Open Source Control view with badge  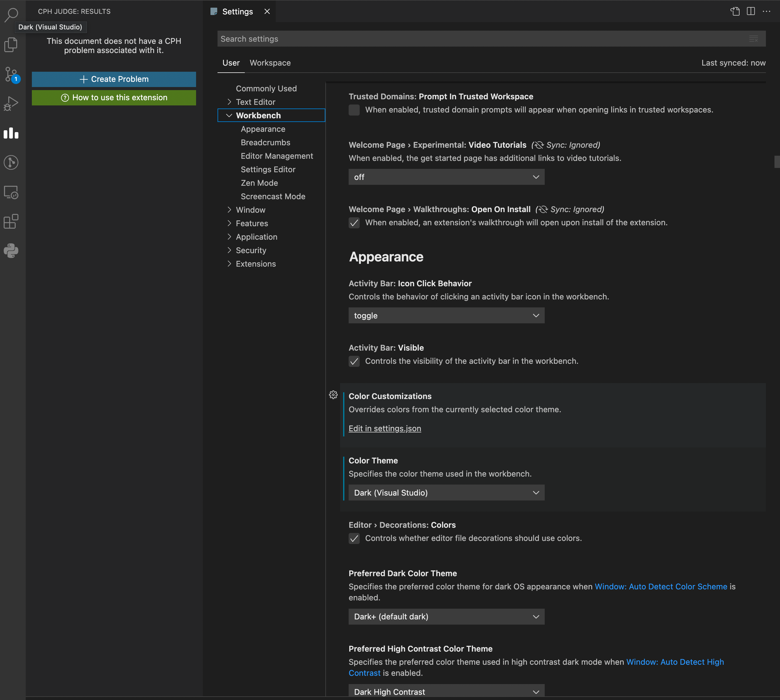click(x=11, y=74)
